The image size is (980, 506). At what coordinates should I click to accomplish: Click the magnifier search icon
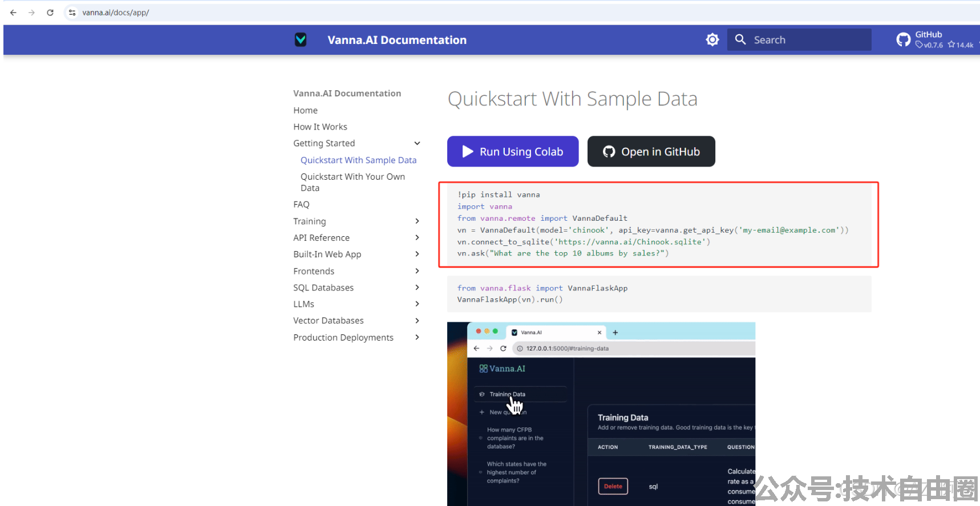pos(740,39)
